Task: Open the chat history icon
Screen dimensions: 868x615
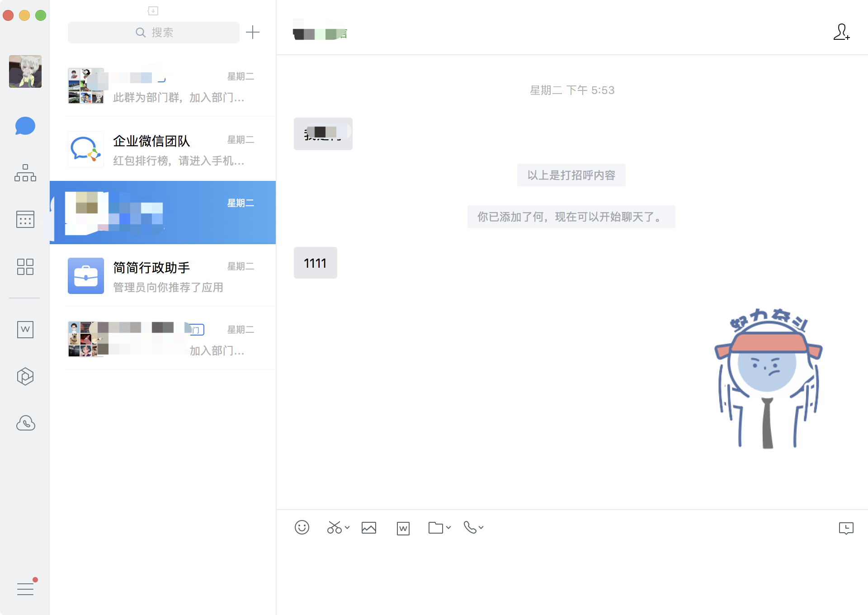Action: click(x=846, y=528)
